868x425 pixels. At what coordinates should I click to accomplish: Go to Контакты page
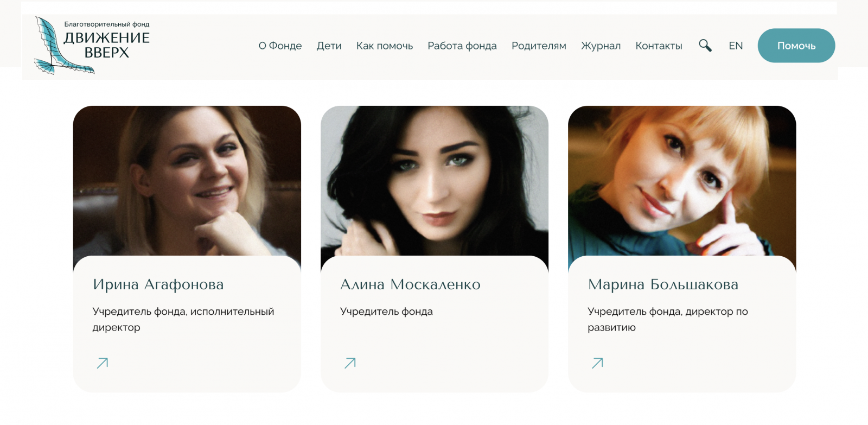click(x=659, y=46)
